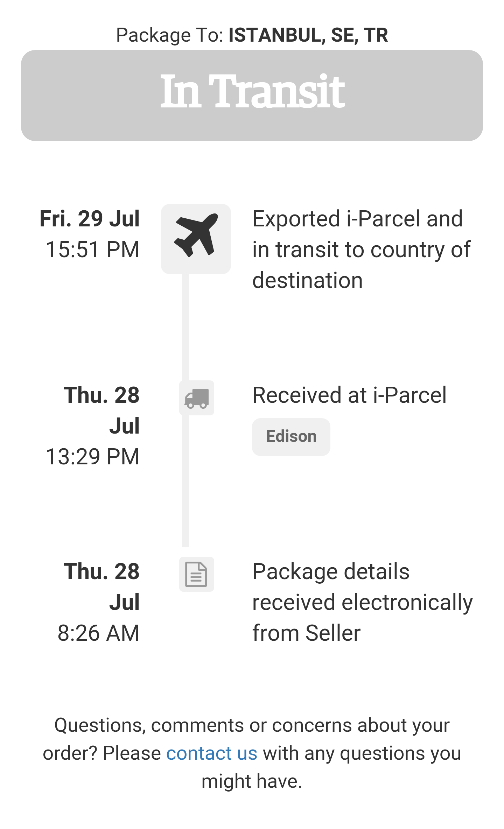
Task: Click the delivery truck received icon
Action: point(197,398)
